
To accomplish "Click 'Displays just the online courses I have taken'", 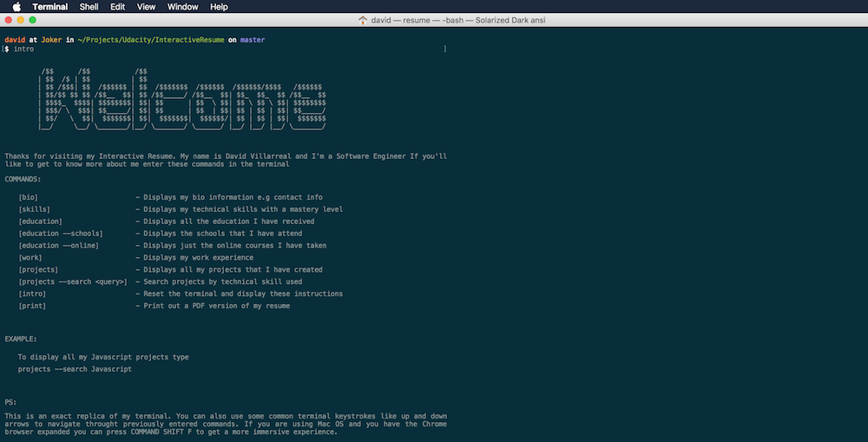I will [x=234, y=246].
